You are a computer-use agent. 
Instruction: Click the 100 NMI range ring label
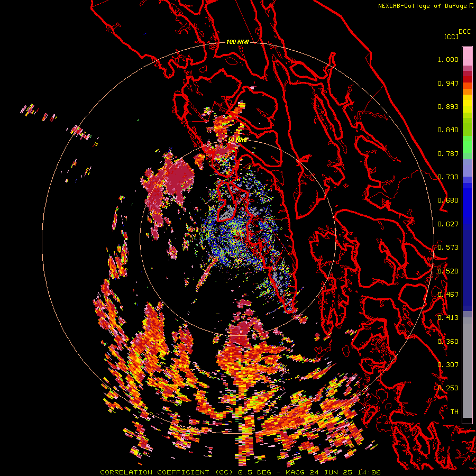[237, 42]
